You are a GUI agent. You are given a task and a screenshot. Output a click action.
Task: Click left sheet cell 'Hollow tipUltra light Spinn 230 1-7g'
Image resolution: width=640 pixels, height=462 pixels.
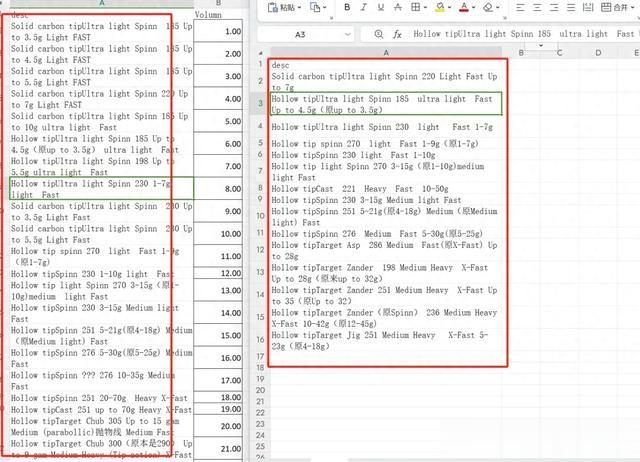click(x=101, y=189)
